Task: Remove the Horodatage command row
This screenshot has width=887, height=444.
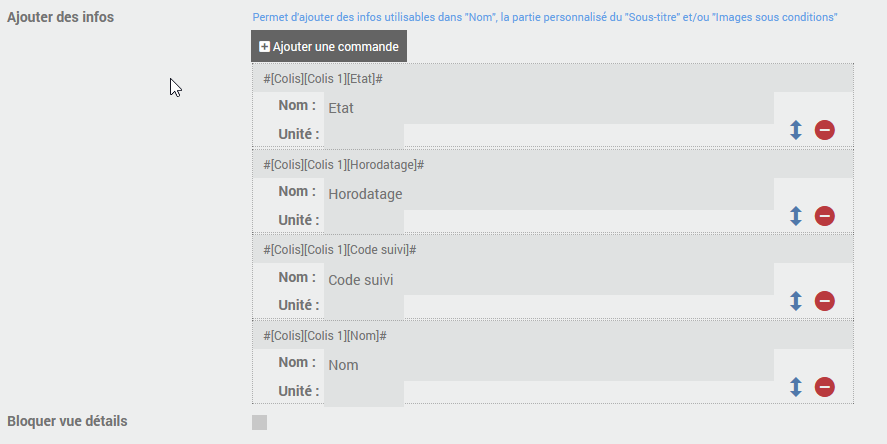Action: click(825, 216)
